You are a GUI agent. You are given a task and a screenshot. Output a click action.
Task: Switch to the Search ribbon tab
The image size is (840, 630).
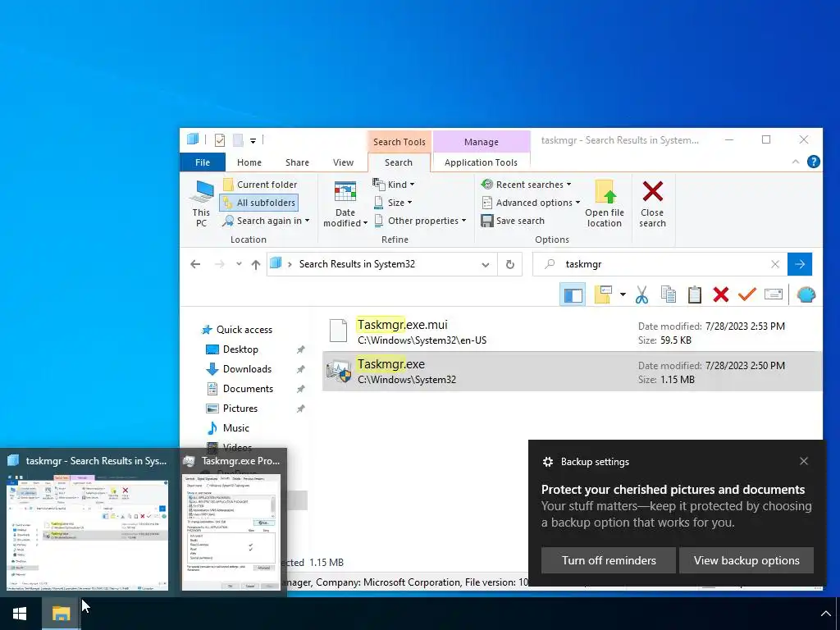[399, 162]
